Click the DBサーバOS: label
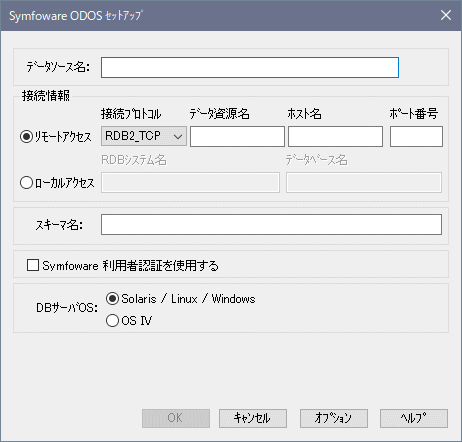The width and height of the screenshot is (462, 442). (x=67, y=308)
